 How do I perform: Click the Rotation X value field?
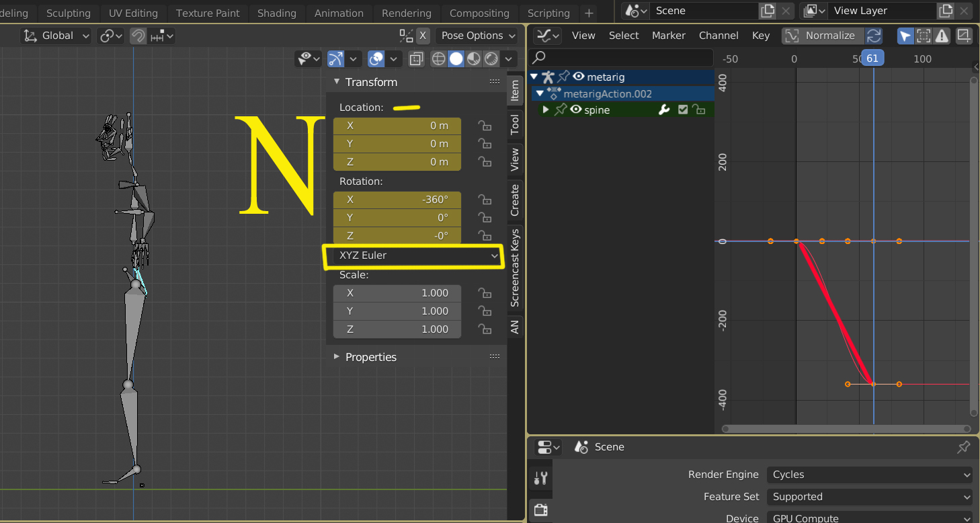point(397,200)
